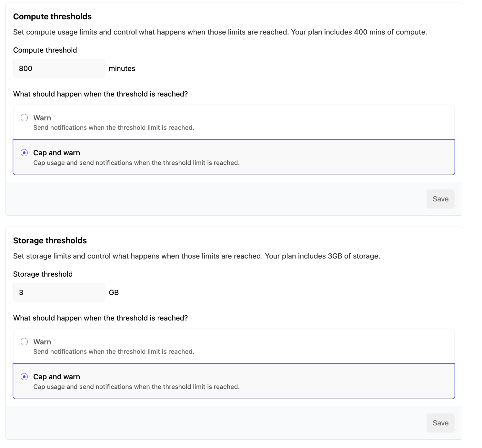Click compute Cap and warn description text
Viewport: 482px width, 448px height.
136,163
